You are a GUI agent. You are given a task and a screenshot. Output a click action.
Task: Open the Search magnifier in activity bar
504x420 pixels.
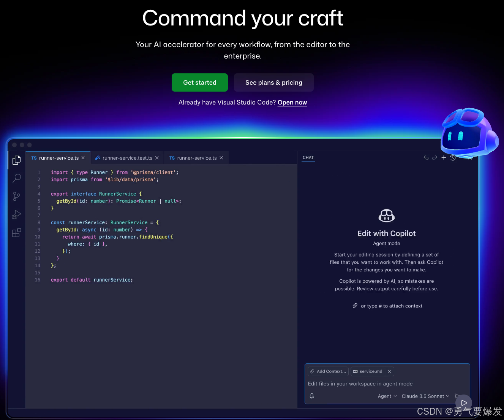[17, 178]
